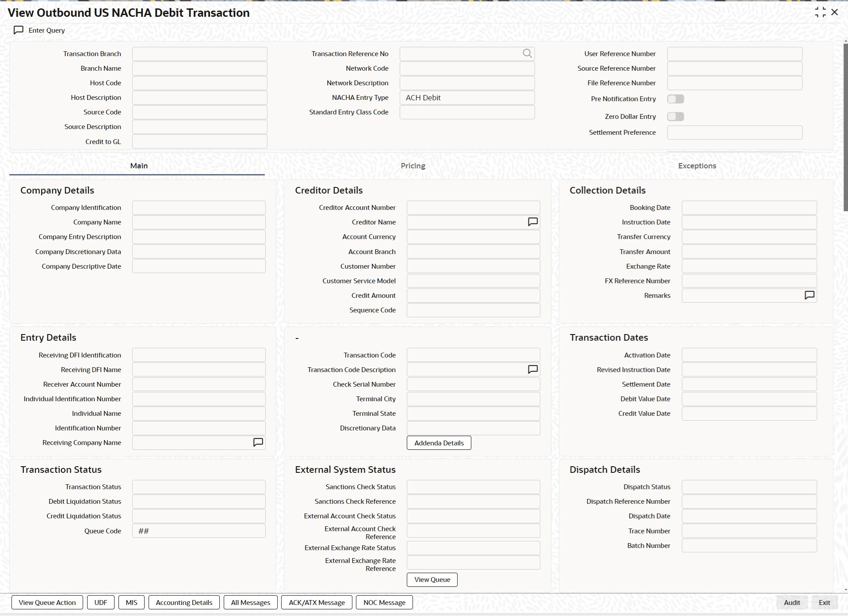Click the Creditor Account Number field
Viewport: 848px width, 616px height.
pos(474,208)
